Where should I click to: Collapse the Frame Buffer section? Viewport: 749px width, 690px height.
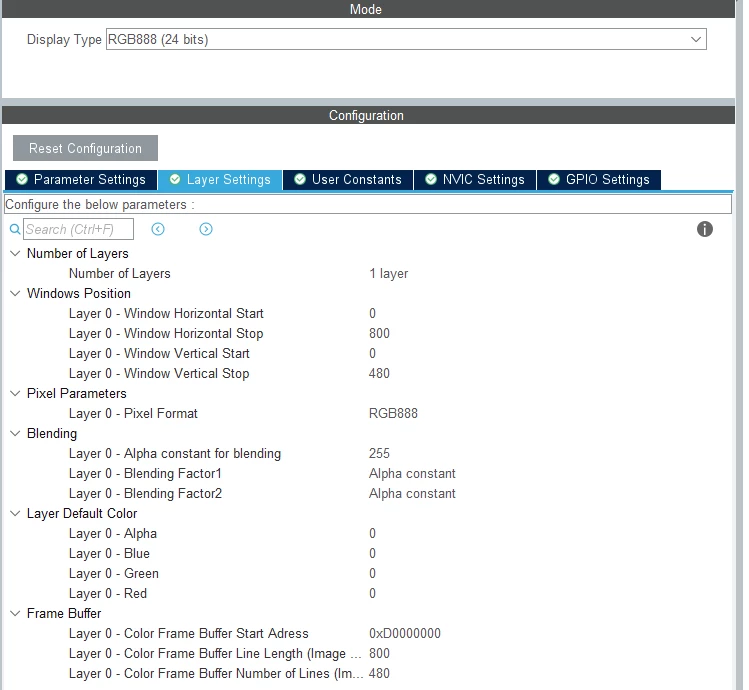15,613
